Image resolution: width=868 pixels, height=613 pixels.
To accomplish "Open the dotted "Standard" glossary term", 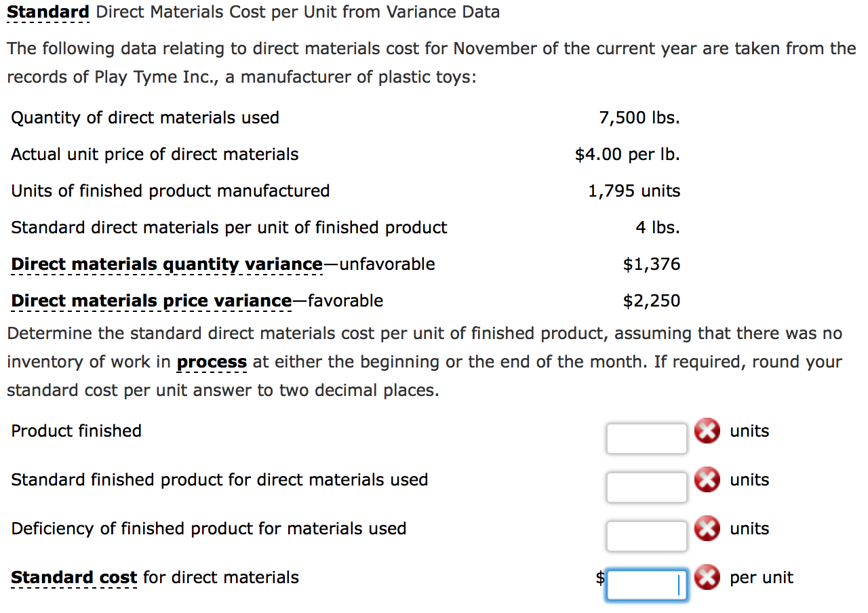I will point(47,12).
